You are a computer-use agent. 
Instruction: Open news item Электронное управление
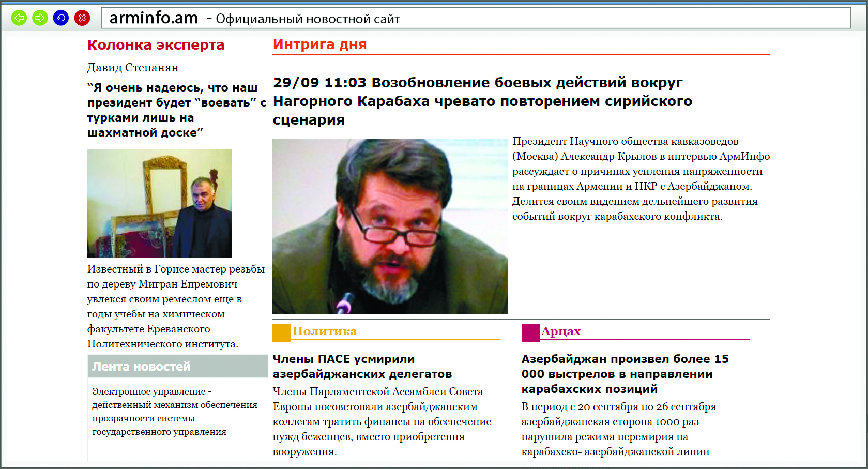[x=175, y=412]
